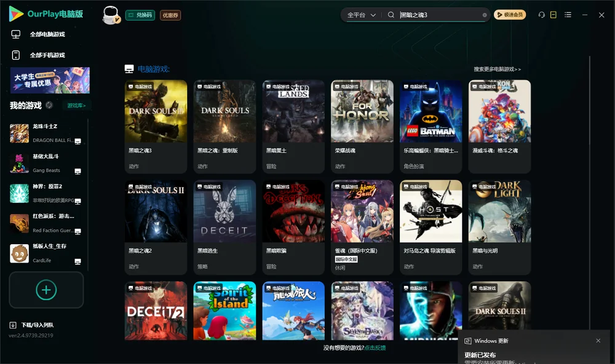The image size is (615, 364).
Task: Click the 国际中文服 tag on 雀魂
Action: pyautogui.click(x=346, y=259)
